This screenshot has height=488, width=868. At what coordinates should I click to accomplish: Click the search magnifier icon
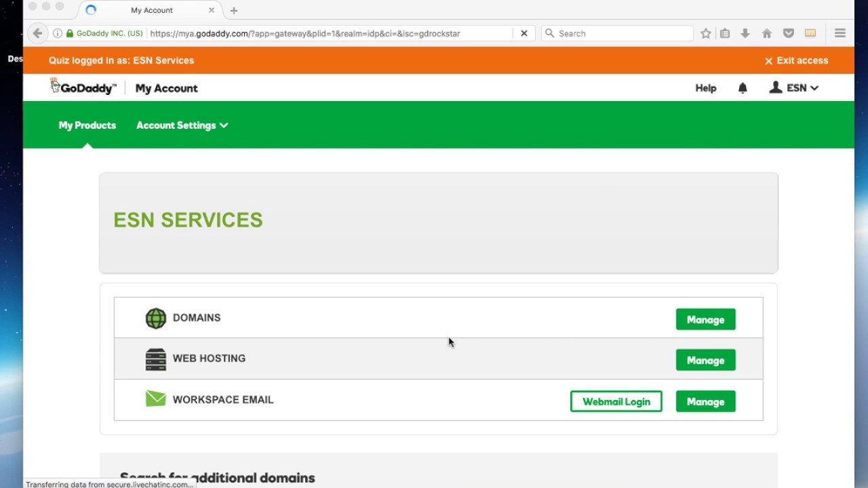[550, 33]
